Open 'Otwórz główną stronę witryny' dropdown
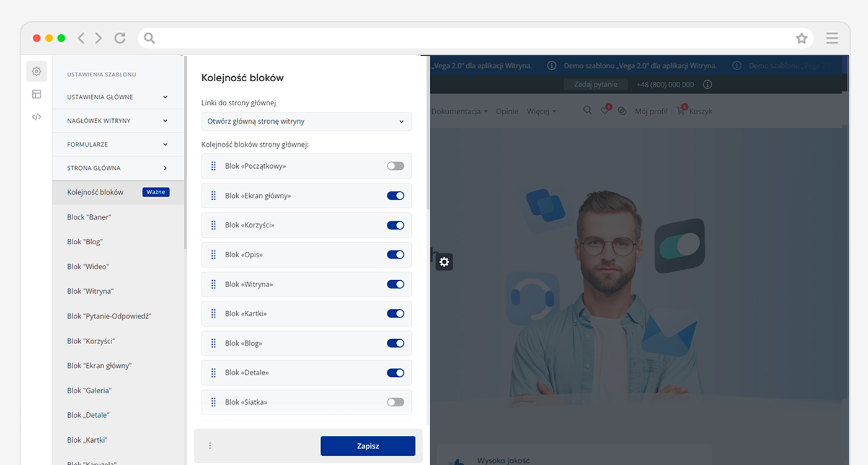 (306, 122)
